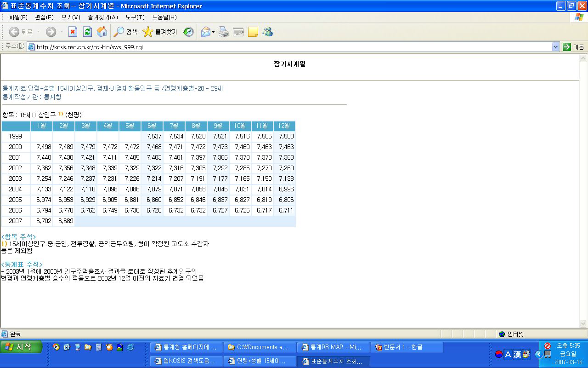The image size is (588, 368).
Task: Click the page scrollbar down arrow
Action: (x=583, y=323)
